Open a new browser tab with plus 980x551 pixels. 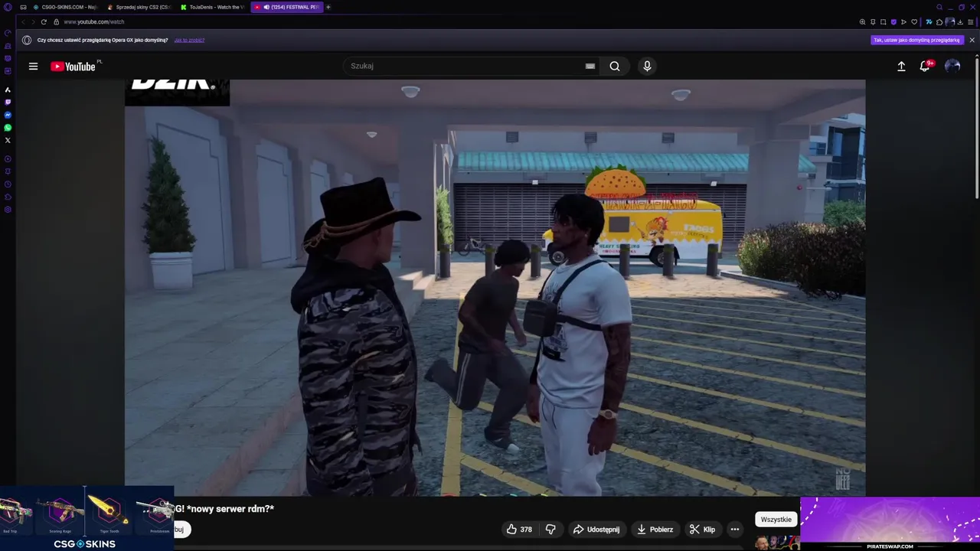pos(328,7)
